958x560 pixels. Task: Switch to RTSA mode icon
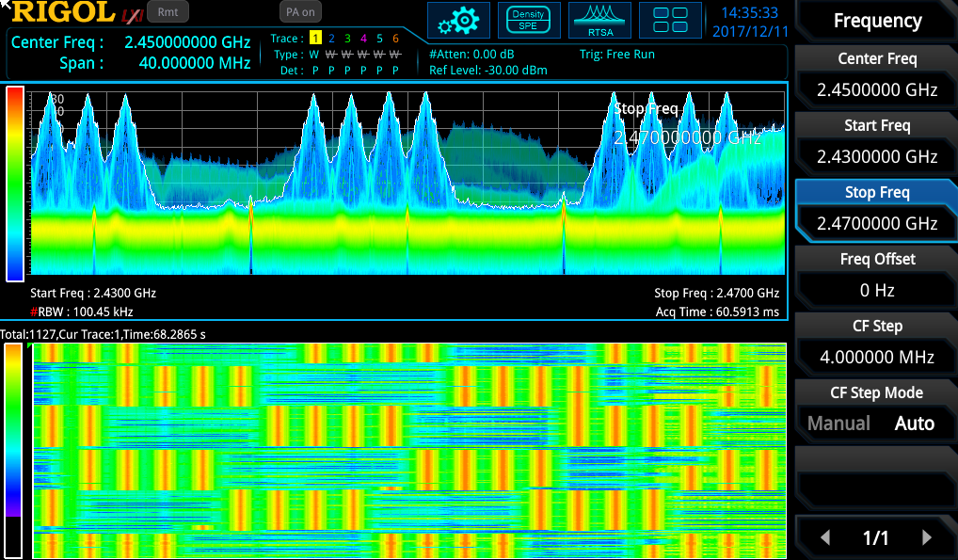point(599,21)
